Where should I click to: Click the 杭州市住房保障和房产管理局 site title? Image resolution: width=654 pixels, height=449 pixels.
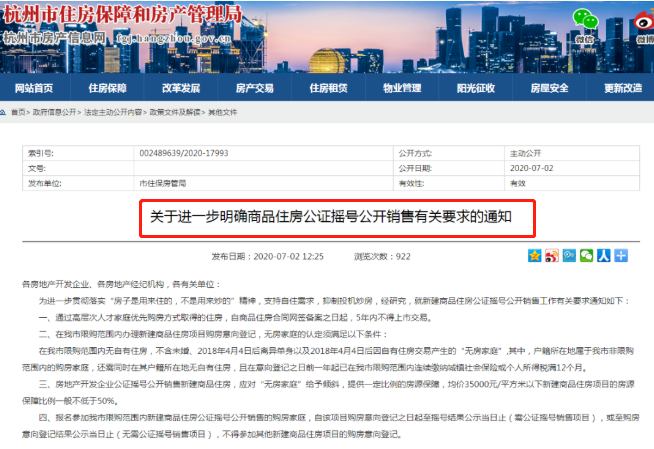click(x=123, y=15)
